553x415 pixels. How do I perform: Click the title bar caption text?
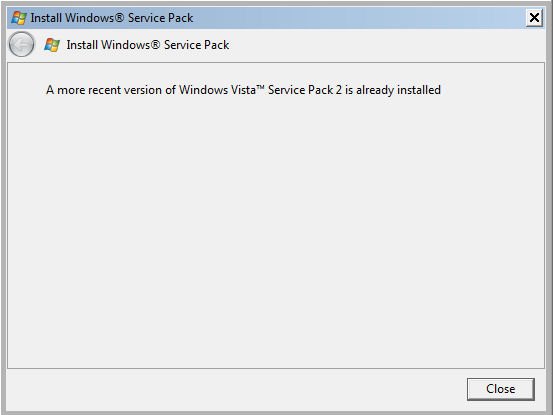pyautogui.click(x=112, y=18)
